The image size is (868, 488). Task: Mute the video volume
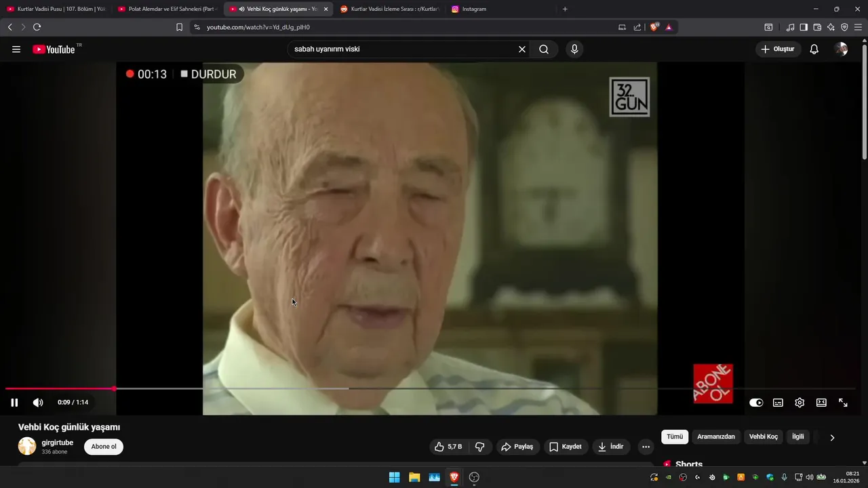(x=38, y=403)
